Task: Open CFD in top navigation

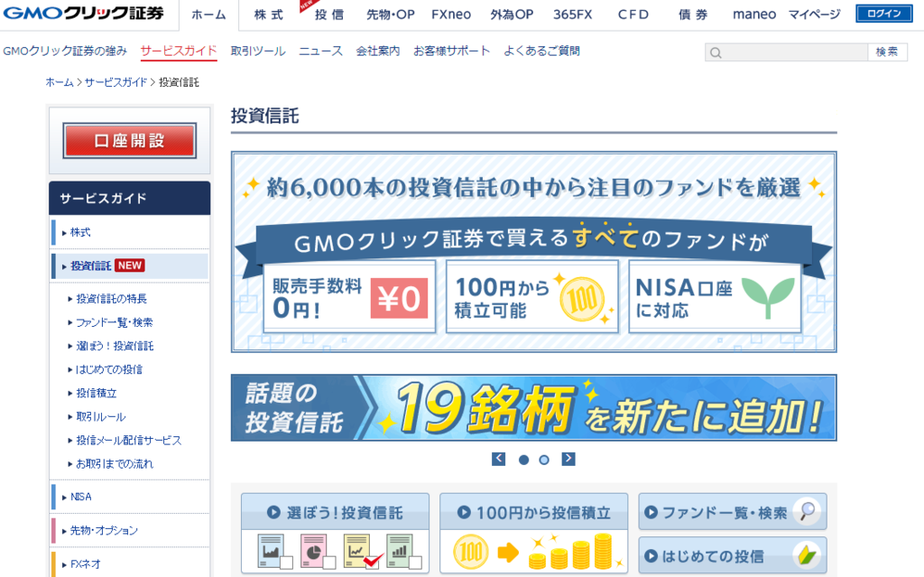Action: pos(633,14)
